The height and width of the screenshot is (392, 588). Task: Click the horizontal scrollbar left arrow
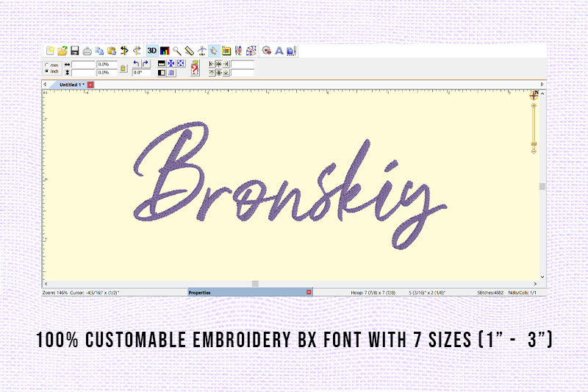point(46,284)
